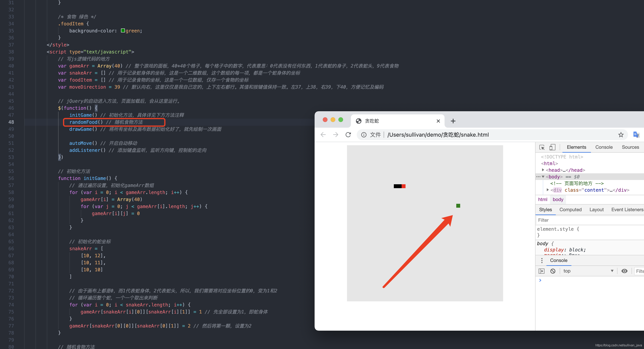Click the snakeArr = [ line
This screenshot has width=644, height=349.
click(x=86, y=248)
